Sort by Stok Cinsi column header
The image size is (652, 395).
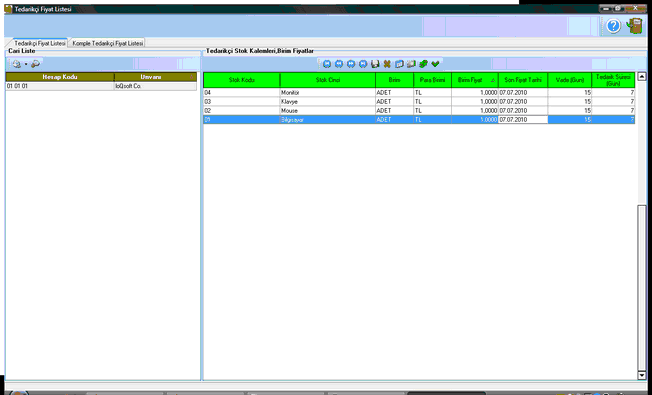328,80
